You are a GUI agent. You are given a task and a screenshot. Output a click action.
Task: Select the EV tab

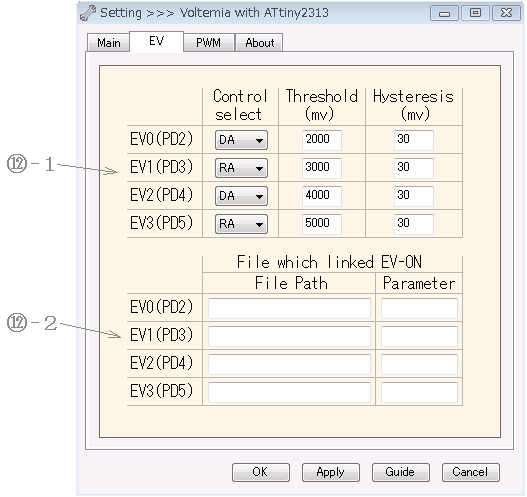[157, 41]
